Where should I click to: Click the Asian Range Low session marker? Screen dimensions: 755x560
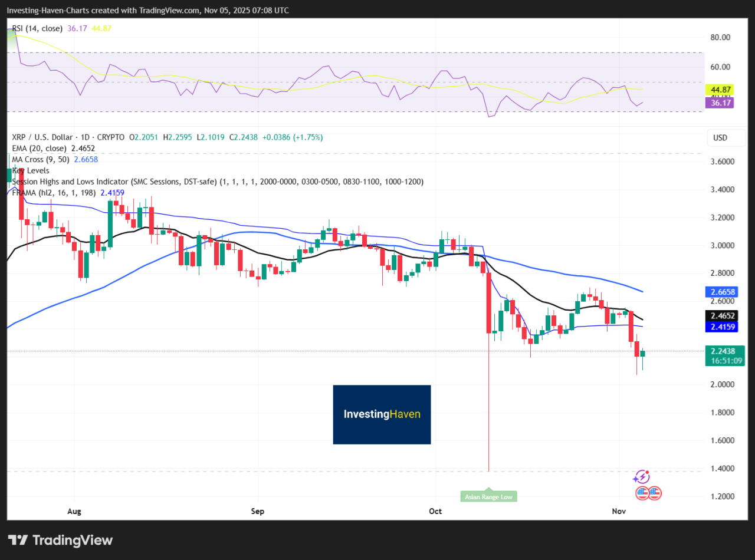point(488,496)
